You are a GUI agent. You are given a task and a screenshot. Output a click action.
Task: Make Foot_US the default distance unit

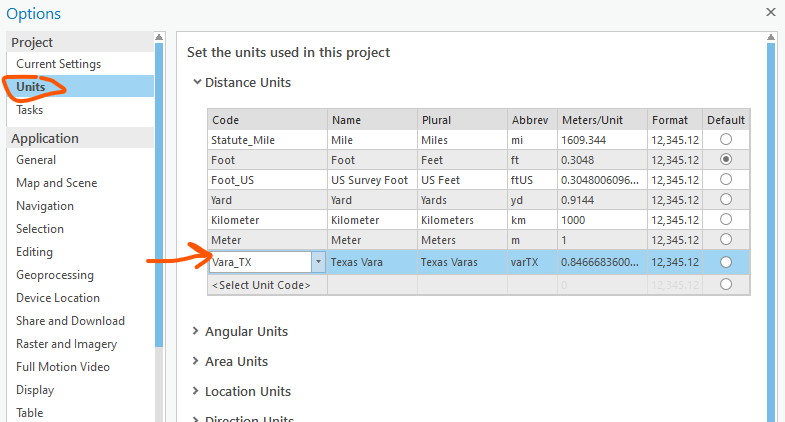click(x=726, y=180)
